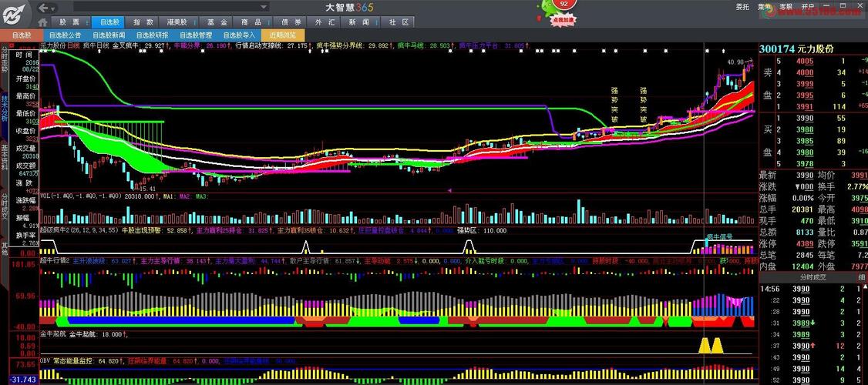The width and height of the screenshot is (868, 385).
Task: Click sell level 5 price 4005
Action: 804,62
